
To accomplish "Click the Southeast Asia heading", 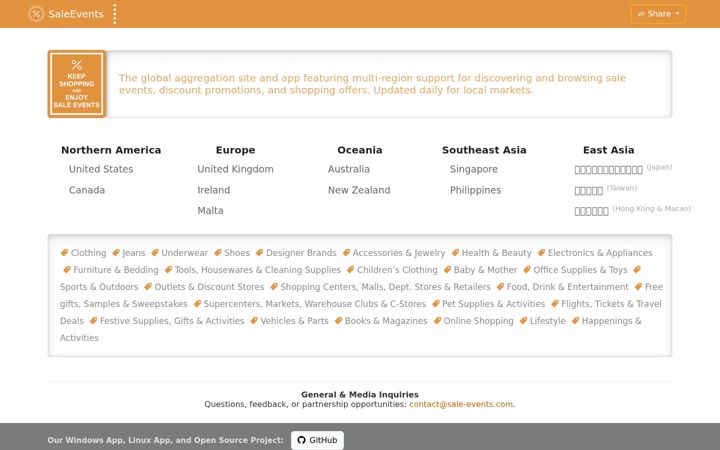I will tap(484, 150).
